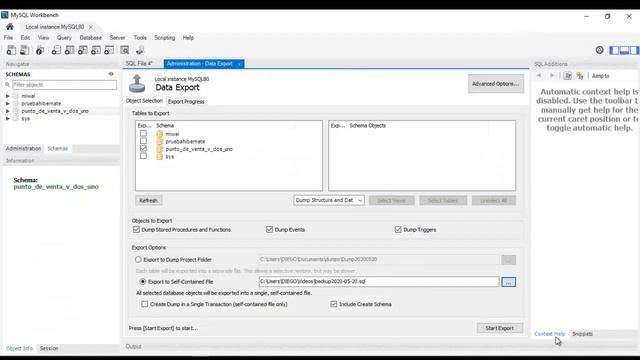The width and height of the screenshot is (640, 360).
Task: Go forward in SQL Additions help
Action: tap(551, 76)
